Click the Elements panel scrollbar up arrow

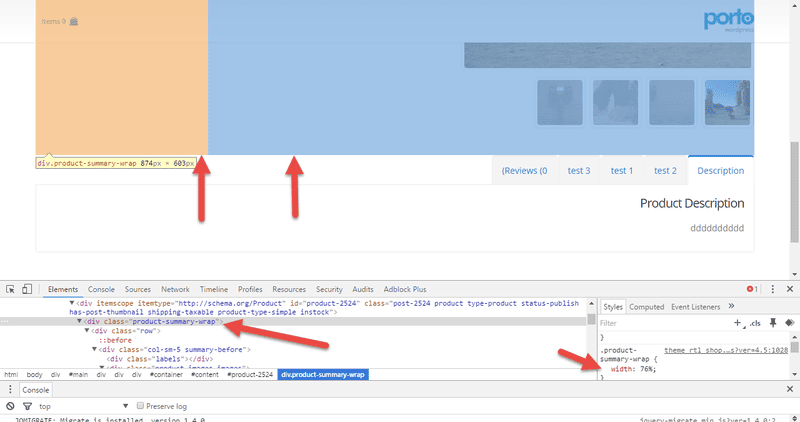click(591, 304)
